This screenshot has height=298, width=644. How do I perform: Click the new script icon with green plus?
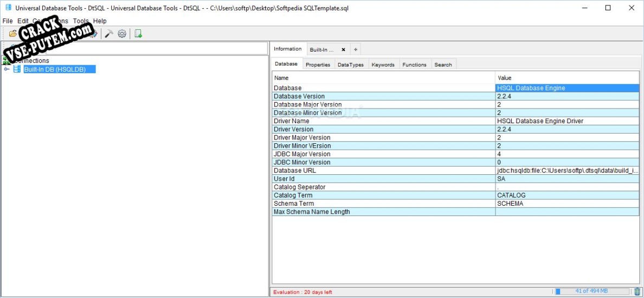coord(138,34)
